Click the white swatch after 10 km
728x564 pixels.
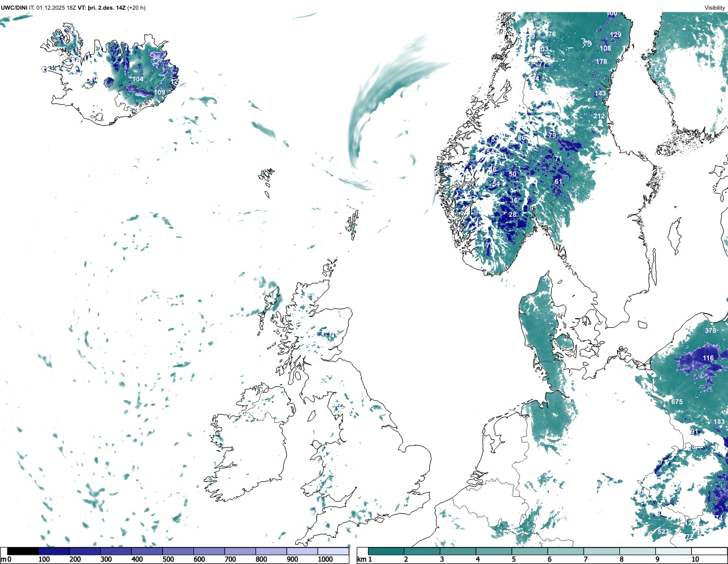coord(709,551)
